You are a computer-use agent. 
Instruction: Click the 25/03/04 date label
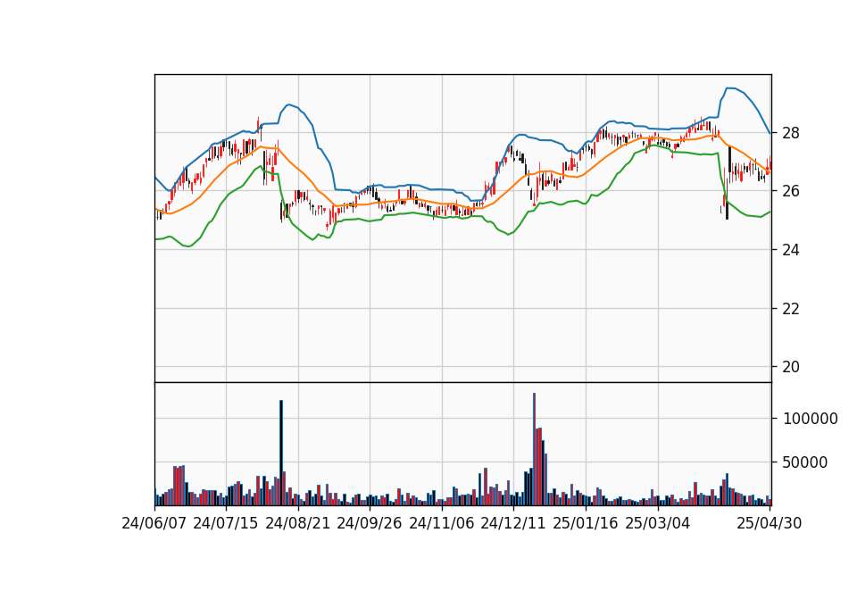(x=658, y=523)
